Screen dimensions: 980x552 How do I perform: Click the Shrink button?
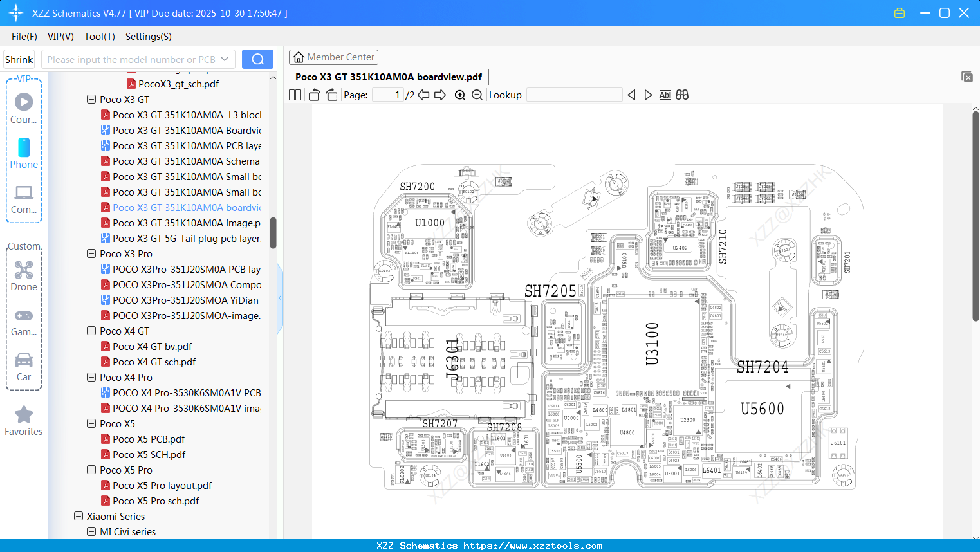coord(19,59)
